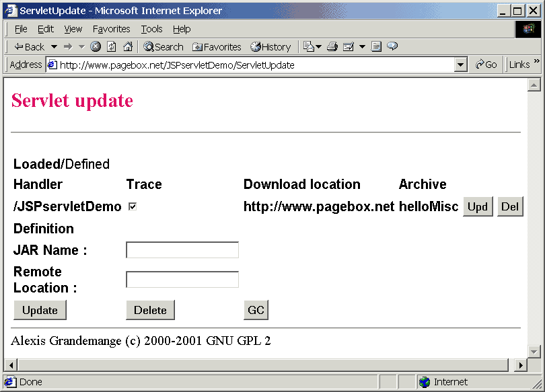Click the Windows logo throbber
545x392 pixels.
coord(528,29)
